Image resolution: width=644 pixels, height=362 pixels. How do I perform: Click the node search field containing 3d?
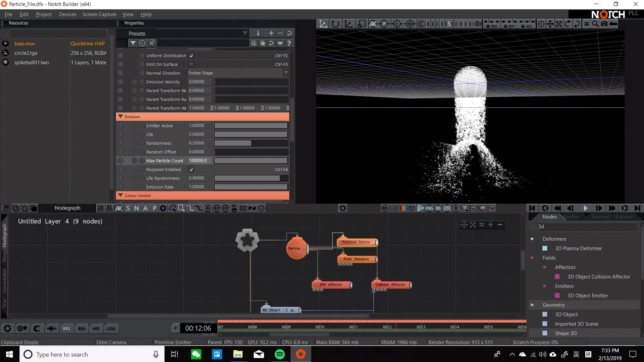tap(587, 227)
